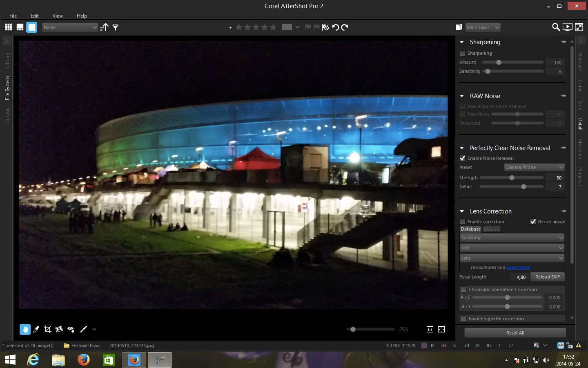Image resolution: width=588 pixels, height=368 pixels.
Task: Switch to the Library side tab
Action: (7, 60)
